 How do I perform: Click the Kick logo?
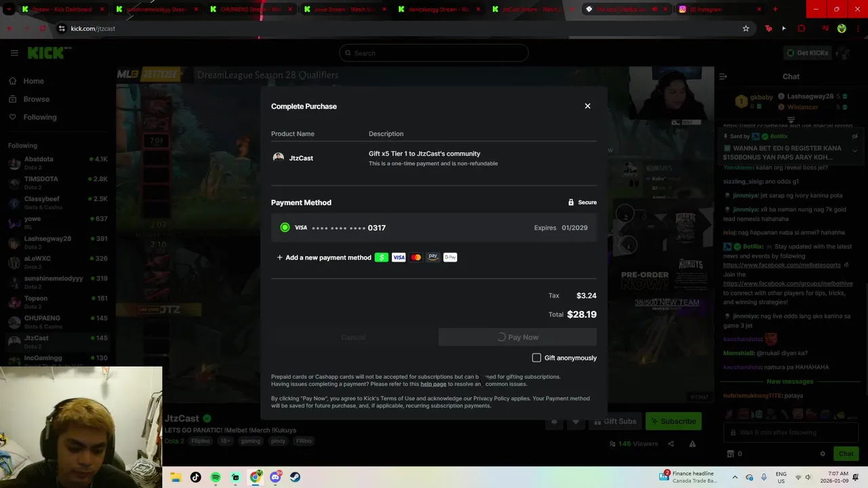point(49,53)
